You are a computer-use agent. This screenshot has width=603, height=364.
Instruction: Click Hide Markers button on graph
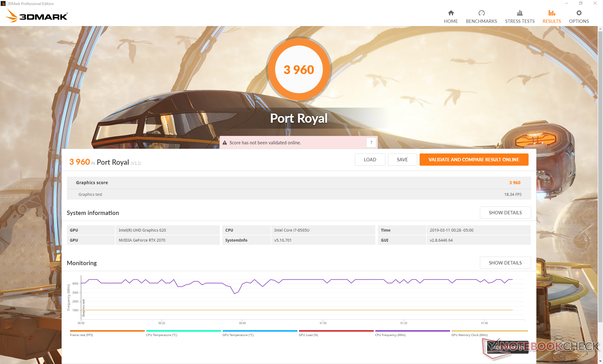(507, 347)
